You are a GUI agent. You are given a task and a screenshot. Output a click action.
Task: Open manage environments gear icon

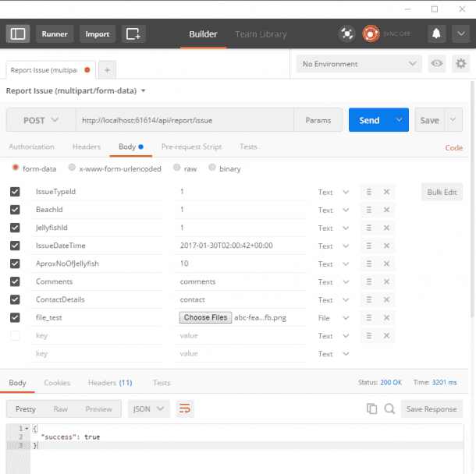pos(461,64)
